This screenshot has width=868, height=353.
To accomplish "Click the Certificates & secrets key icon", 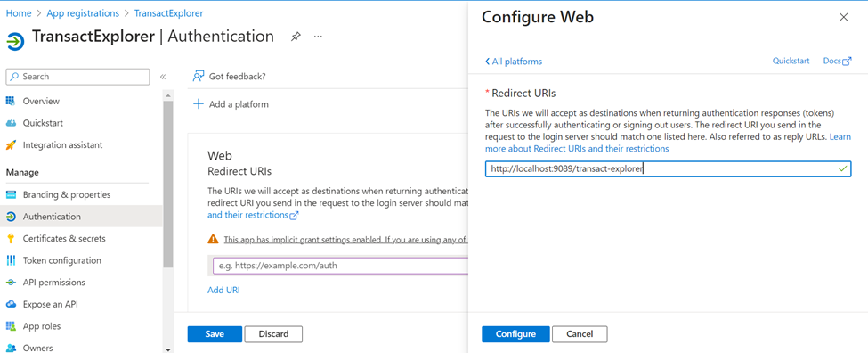I will click(11, 238).
